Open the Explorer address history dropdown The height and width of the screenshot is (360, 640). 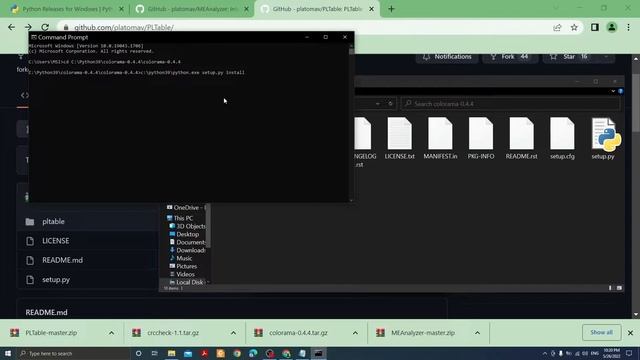[x=378, y=104]
